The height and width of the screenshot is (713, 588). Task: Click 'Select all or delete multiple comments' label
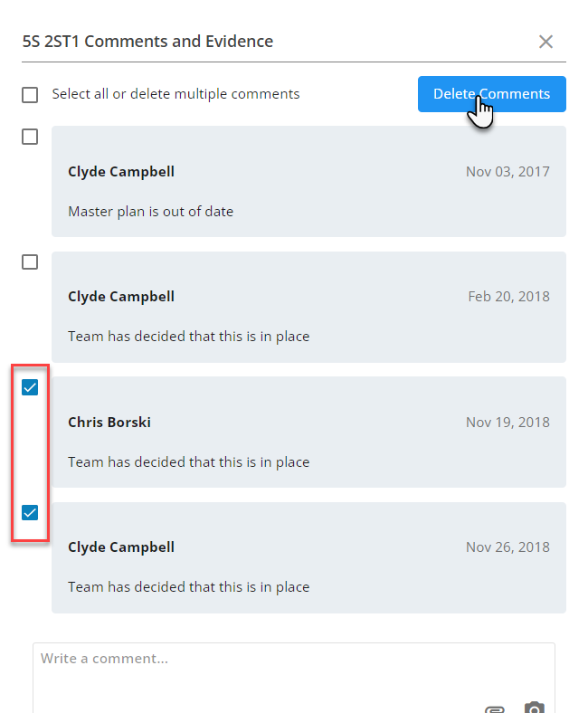(x=175, y=94)
